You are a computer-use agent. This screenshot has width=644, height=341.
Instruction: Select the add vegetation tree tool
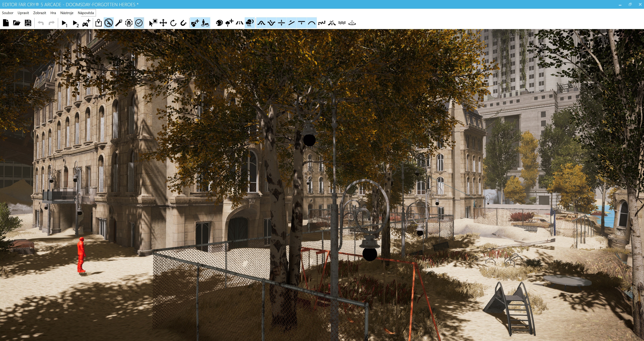(229, 23)
